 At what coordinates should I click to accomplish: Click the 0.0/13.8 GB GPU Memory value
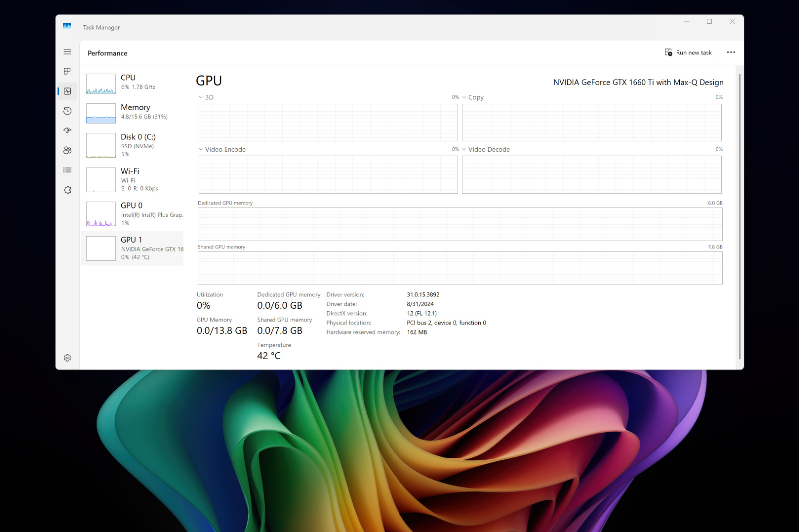click(x=222, y=331)
